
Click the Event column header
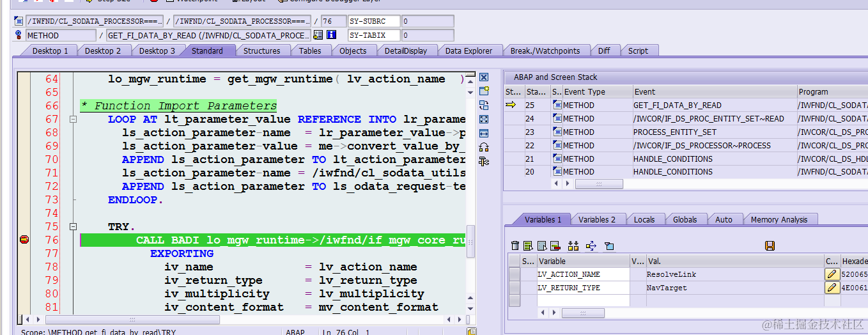pos(715,91)
